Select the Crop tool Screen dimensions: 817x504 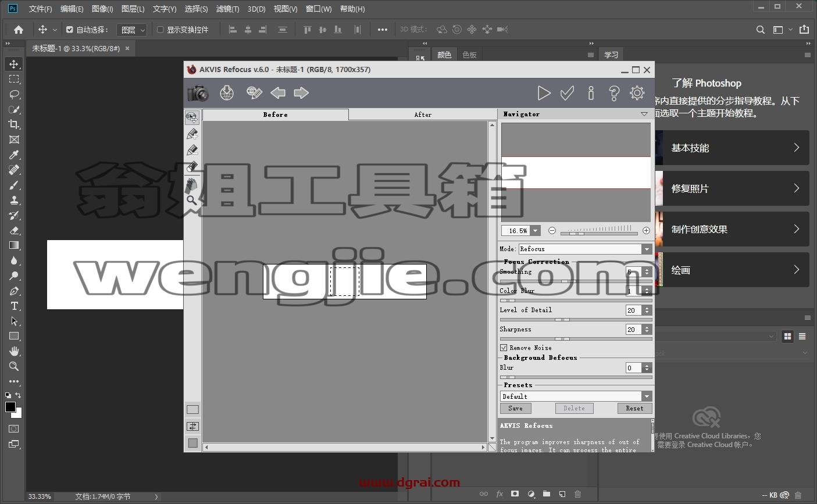14,124
